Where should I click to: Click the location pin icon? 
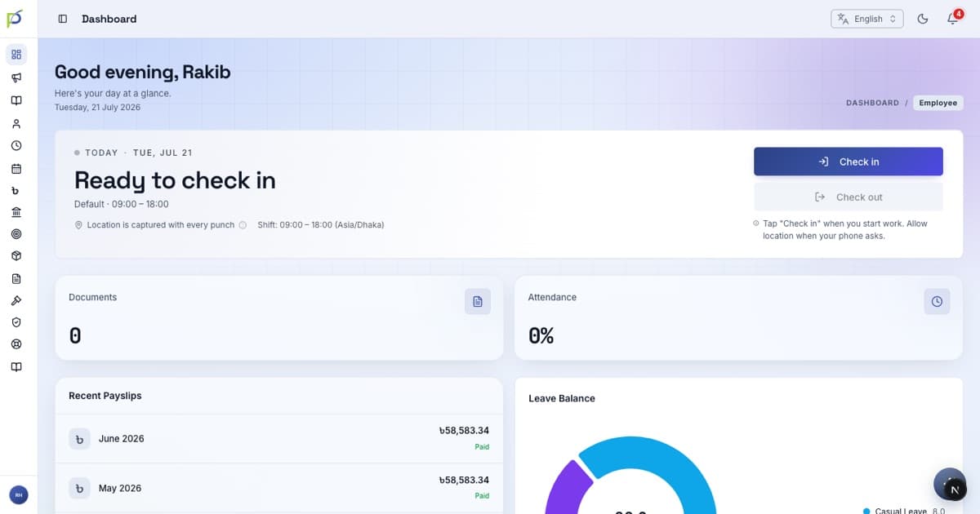pyautogui.click(x=78, y=225)
